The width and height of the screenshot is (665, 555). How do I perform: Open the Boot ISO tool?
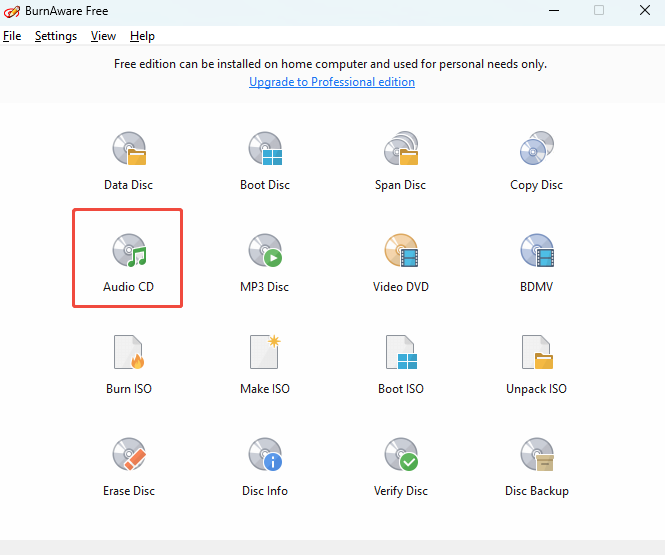(400, 354)
